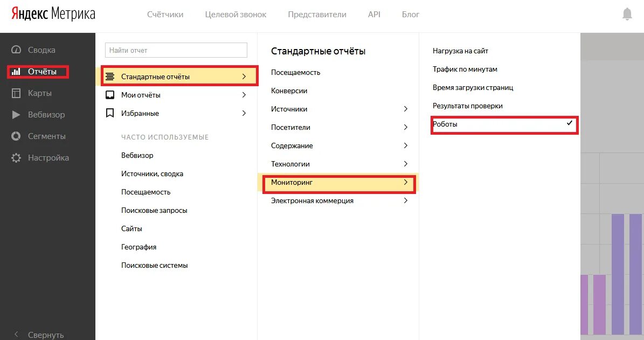Expand the Посетители submenu chevron
Image resolution: width=644 pixels, height=340 pixels.
pos(405,127)
